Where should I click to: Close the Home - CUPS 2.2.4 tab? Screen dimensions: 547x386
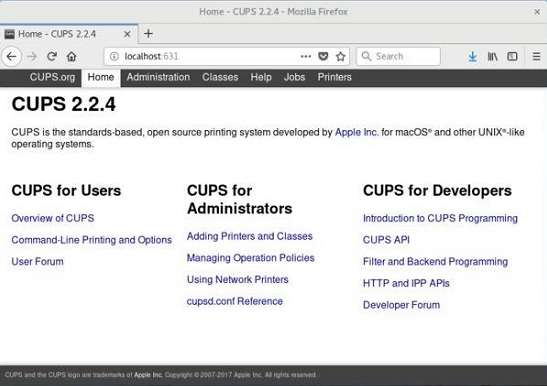(127, 34)
